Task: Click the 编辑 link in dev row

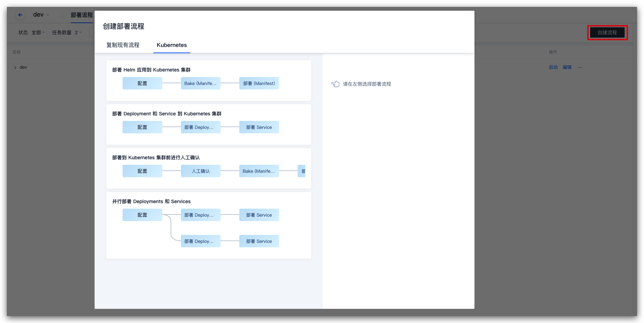Action: click(x=567, y=67)
